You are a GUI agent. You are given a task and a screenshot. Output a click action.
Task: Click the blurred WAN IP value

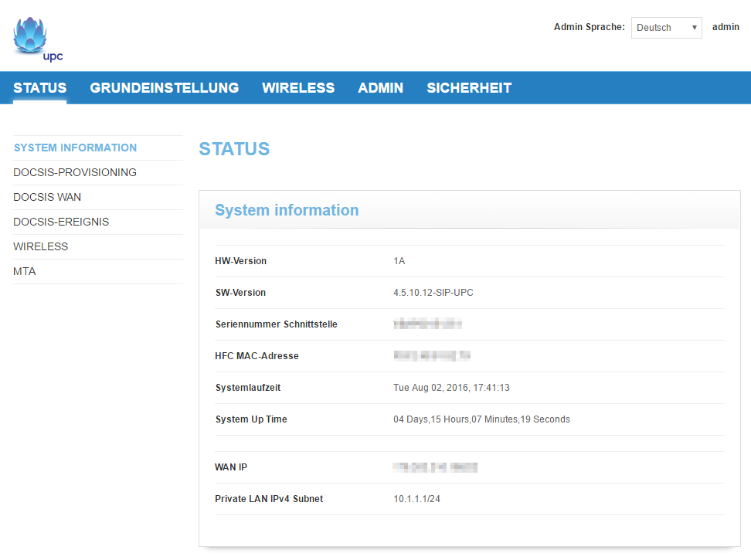pyautogui.click(x=434, y=467)
